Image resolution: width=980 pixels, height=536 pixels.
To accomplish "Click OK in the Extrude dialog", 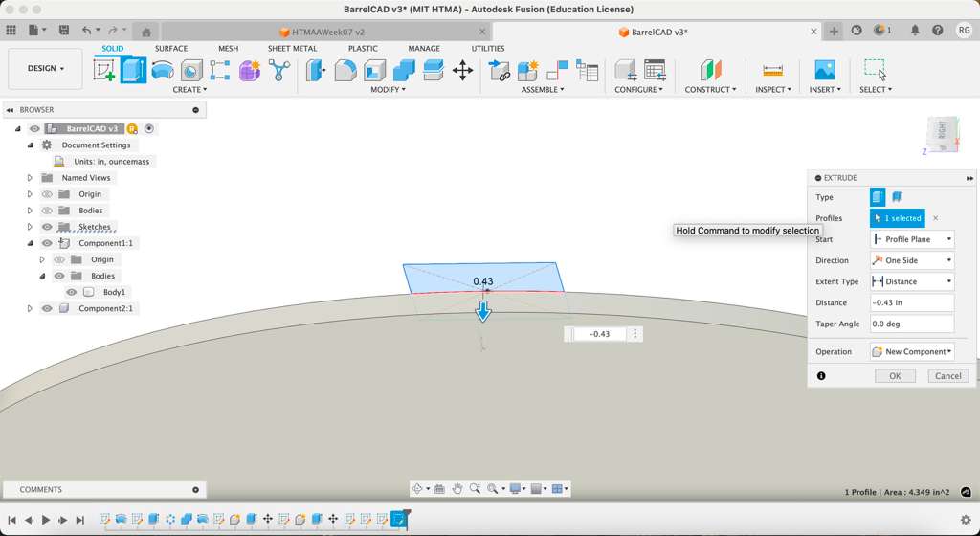I will [895, 376].
